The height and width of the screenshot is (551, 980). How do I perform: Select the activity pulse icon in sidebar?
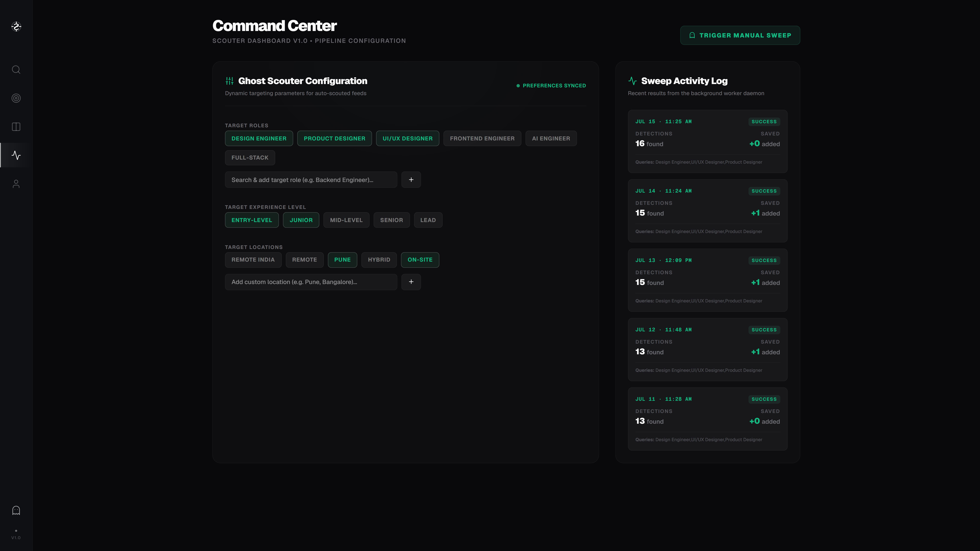coord(16,155)
